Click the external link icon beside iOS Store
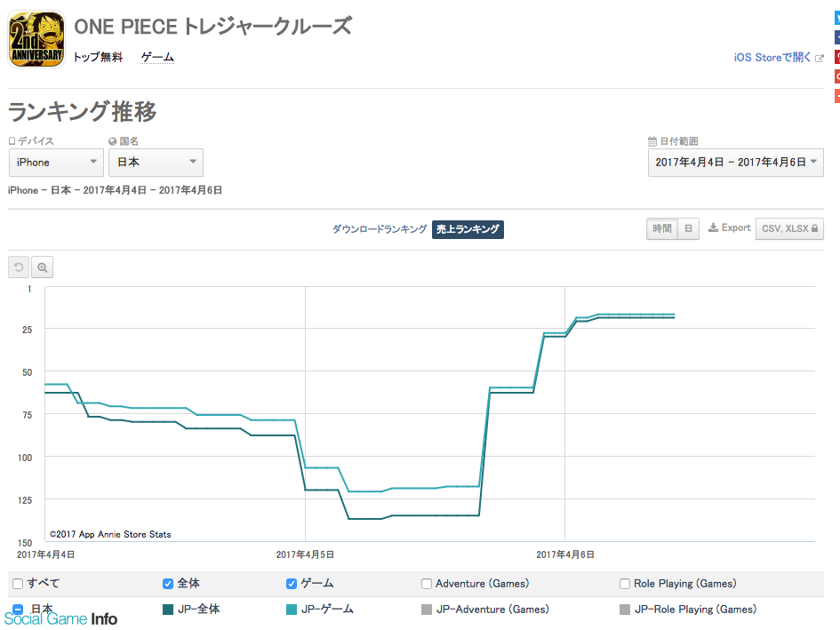Screen dimensions: 840x630 (x=819, y=58)
